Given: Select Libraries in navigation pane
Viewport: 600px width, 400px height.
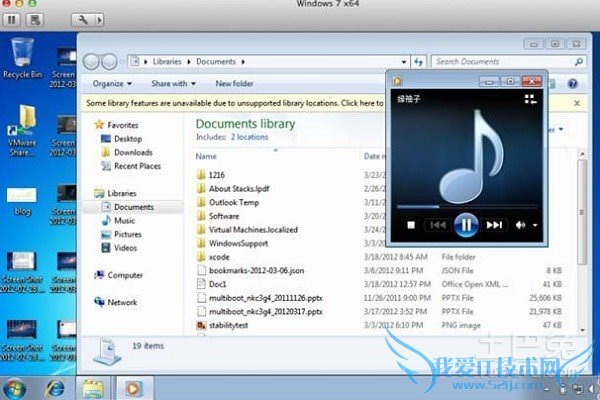Looking at the screenshot, I should point(116,193).
